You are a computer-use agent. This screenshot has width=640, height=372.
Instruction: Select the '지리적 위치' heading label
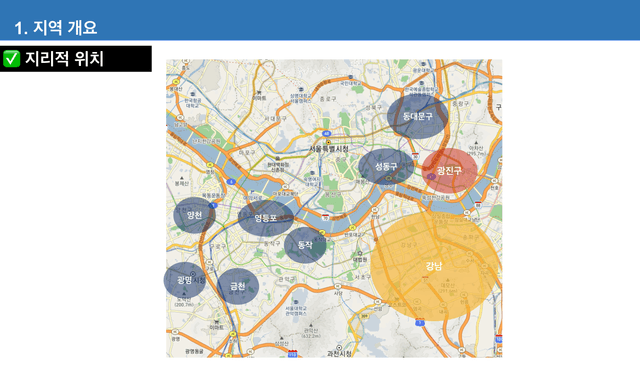coord(64,58)
